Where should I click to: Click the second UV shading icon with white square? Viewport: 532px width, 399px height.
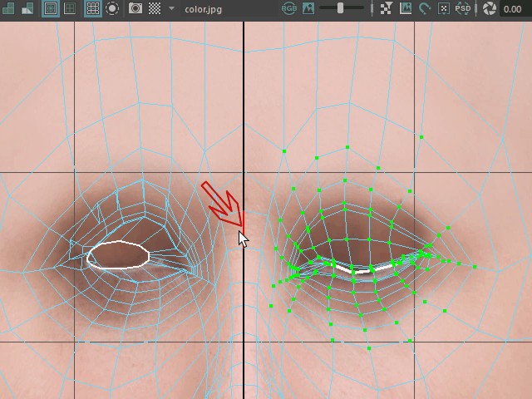pyautogui.click(x=27, y=9)
